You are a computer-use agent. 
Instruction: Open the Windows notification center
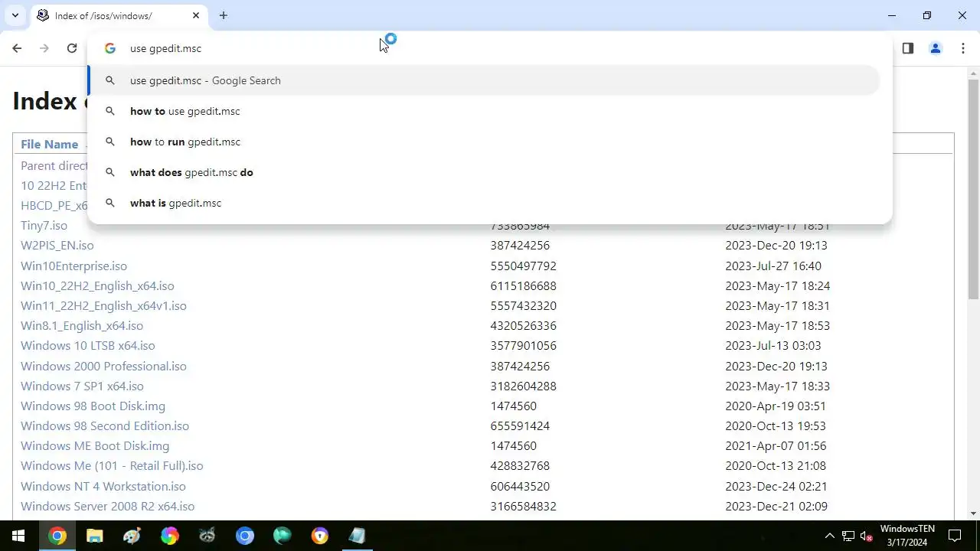pyautogui.click(x=955, y=536)
